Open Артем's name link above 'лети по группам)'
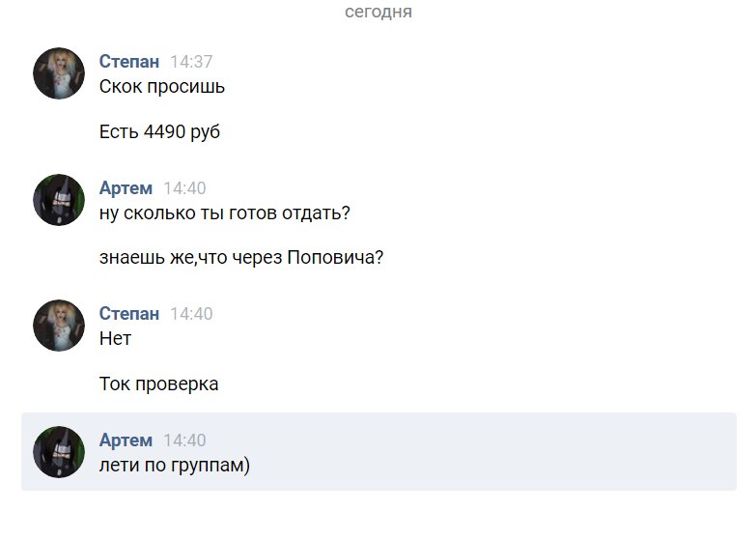This screenshot has height=540, width=756. tap(126, 441)
